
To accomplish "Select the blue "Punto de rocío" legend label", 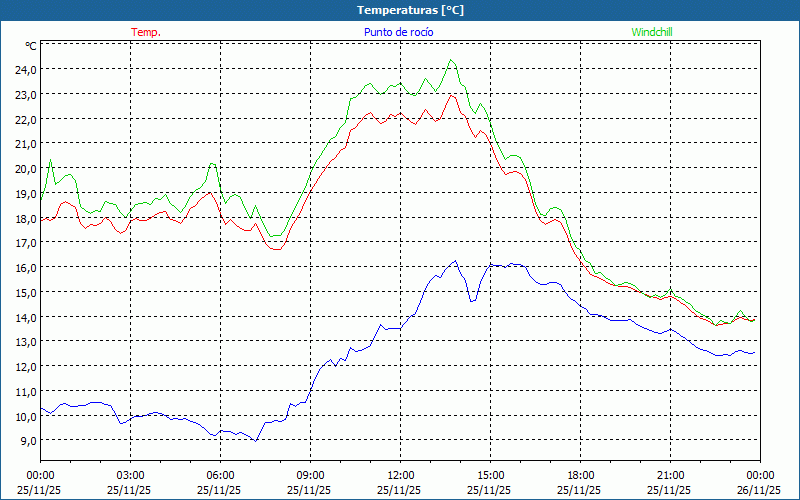I will 398,32.
